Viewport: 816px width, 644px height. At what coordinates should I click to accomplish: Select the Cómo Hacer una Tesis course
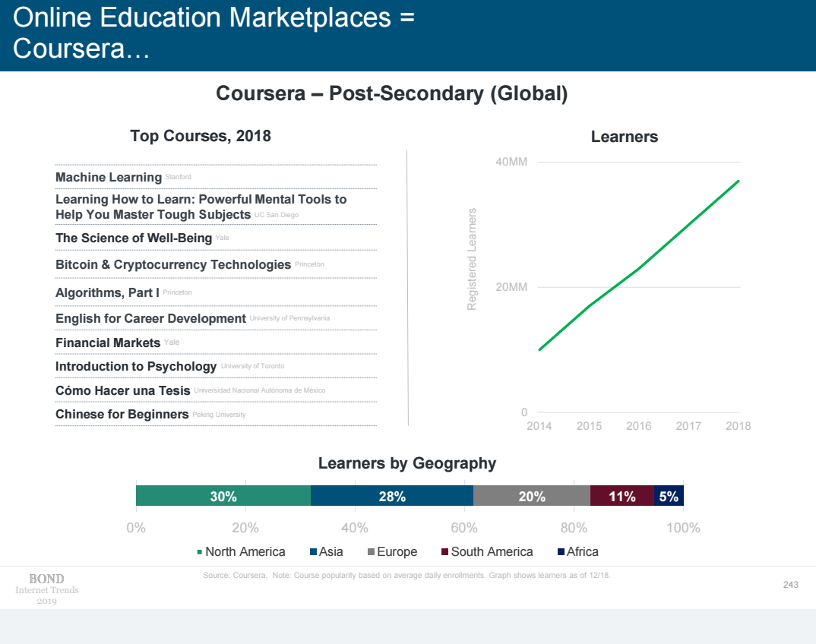point(123,390)
